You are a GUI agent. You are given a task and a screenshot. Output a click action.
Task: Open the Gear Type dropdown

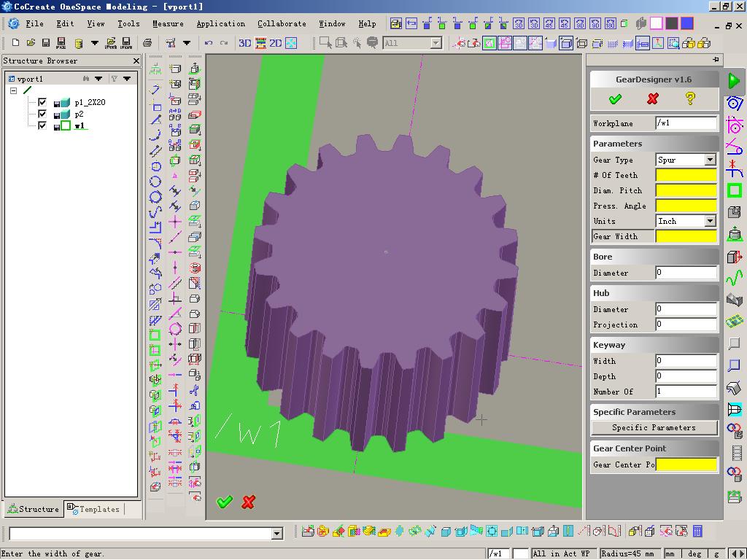[x=710, y=160]
